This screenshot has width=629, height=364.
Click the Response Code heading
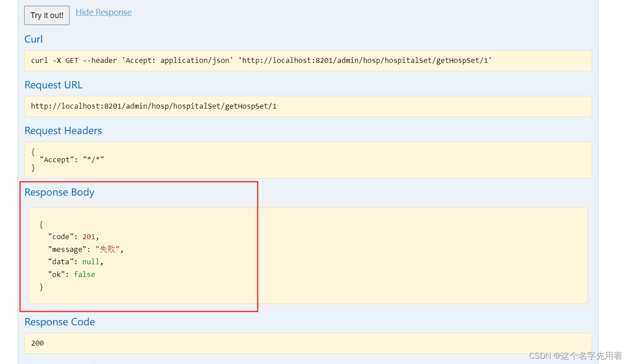click(x=60, y=322)
